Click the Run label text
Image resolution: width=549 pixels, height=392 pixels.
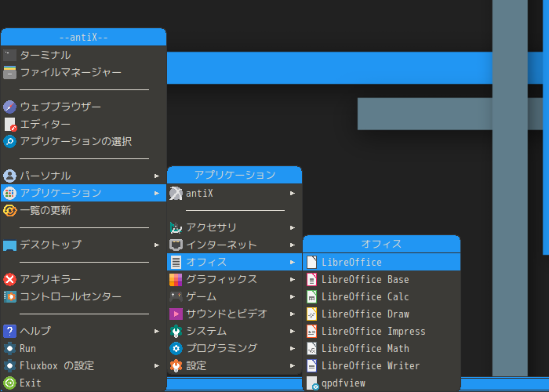(x=27, y=349)
